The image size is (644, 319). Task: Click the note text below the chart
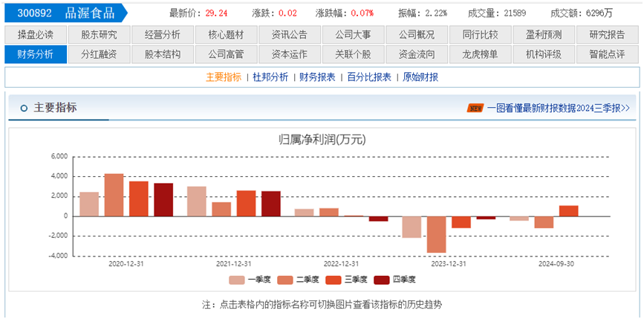coord(322,305)
